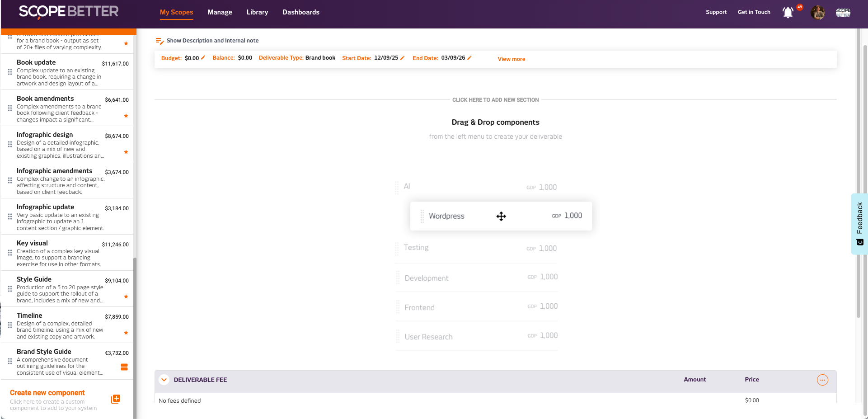This screenshot has height=419, width=868.
Task: Edit the End Date with pencil icon
Action: click(x=469, y=58)
